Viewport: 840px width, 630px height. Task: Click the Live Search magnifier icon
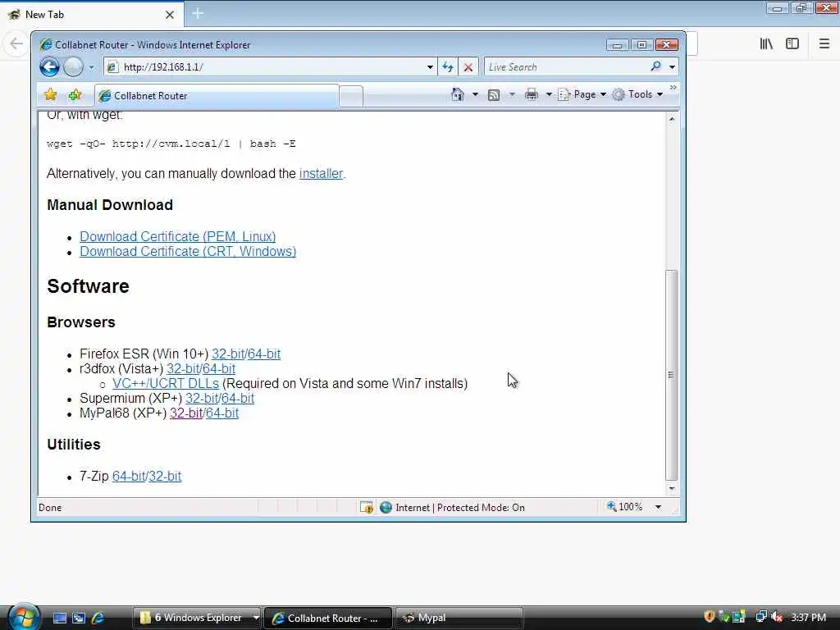coord(656,66)
